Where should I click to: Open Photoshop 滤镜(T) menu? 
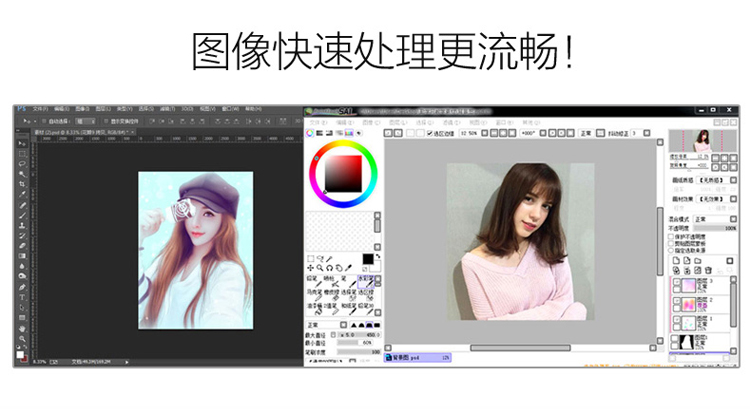[x=167, y=109]
